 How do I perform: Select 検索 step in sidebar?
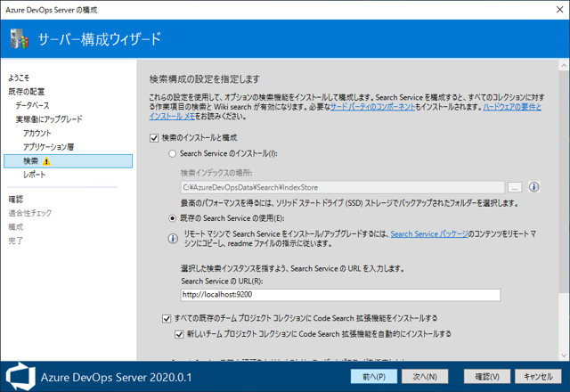[x=68, y=161]
